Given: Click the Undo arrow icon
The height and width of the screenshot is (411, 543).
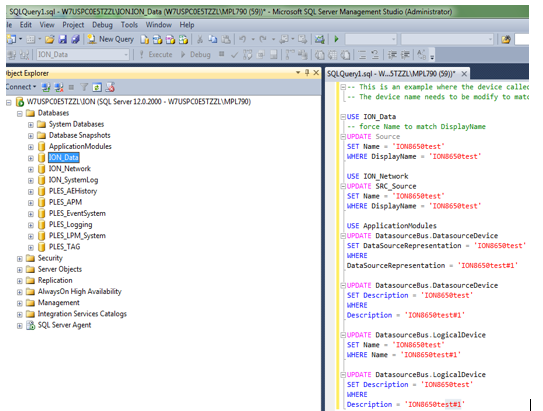Looking at the screenshot, I should tap(243, 39).
